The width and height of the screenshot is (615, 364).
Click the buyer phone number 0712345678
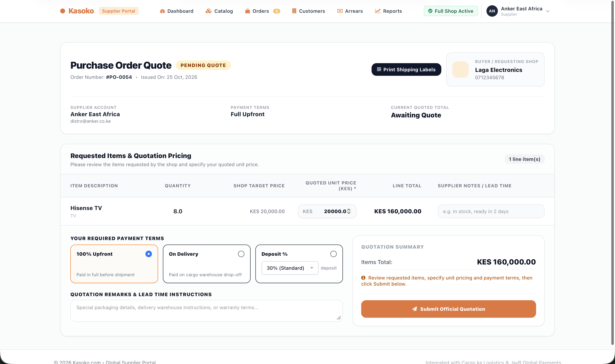(489, 78)
